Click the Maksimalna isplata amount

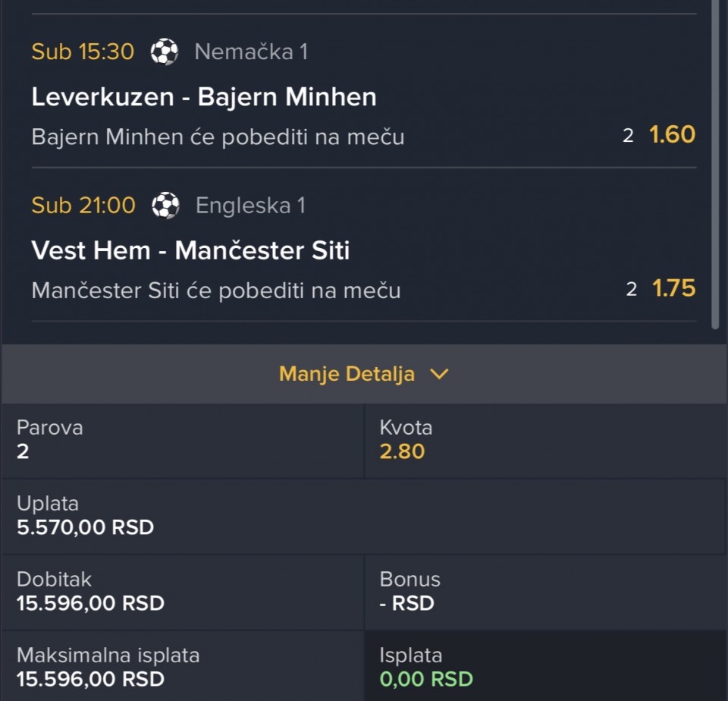90,679
